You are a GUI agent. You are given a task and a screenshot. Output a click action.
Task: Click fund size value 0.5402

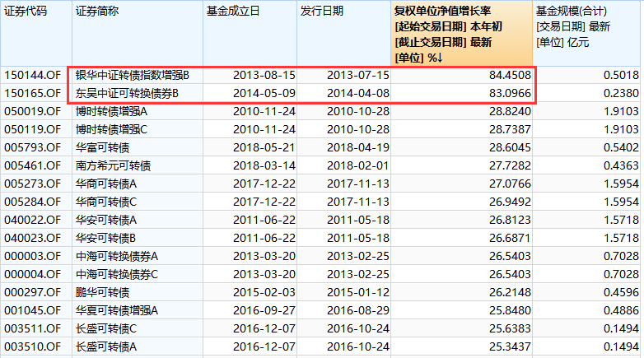point(621,147)
